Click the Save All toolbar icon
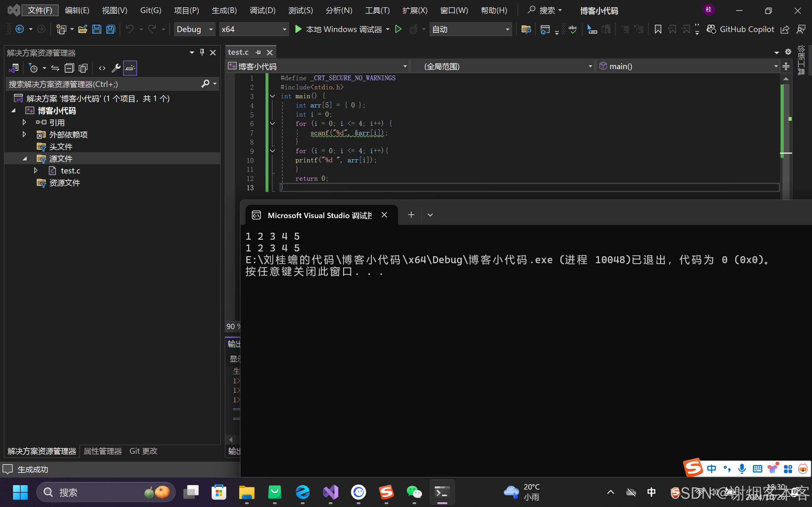The width and height of the screenshot is (812, 507). pos(111,29)
